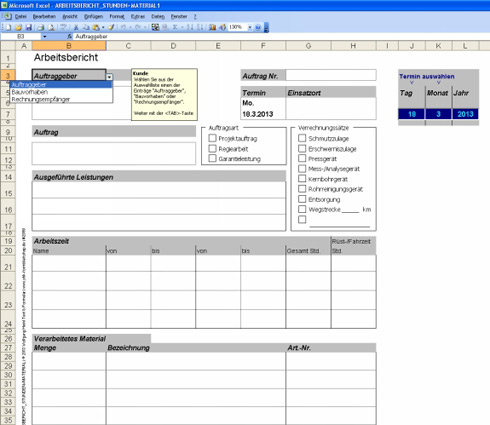Image resolution: width=490 pixels, height=425 pixels.
Task: Click the Print icon in toolbar
Action: pos(41,27)
